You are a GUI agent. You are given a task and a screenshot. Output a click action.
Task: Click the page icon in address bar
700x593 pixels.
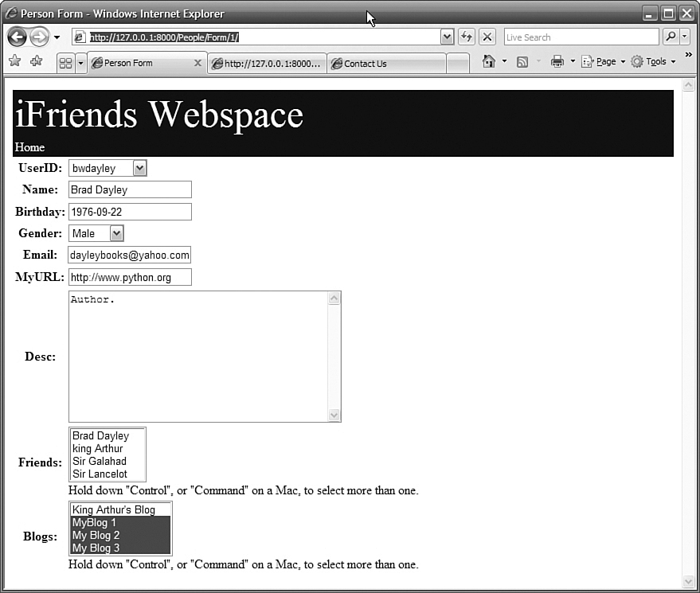[80, 37]
